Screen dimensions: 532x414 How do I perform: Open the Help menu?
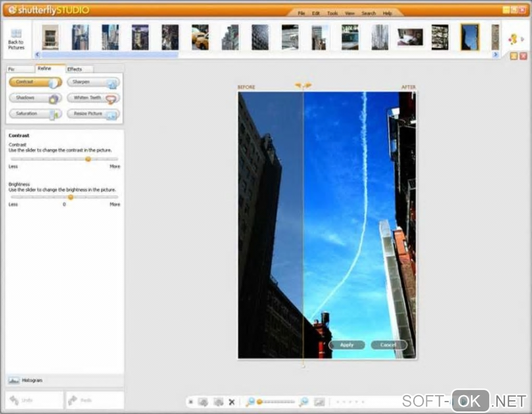[x=388, y=13]
